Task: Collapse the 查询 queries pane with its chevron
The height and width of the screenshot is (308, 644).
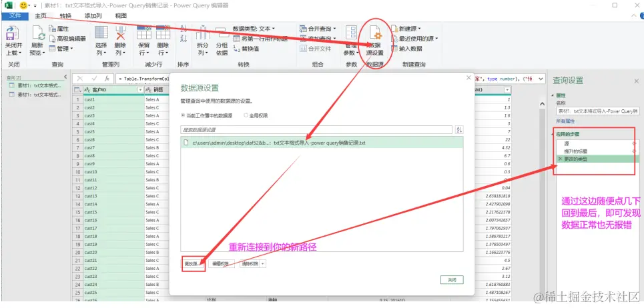Action: [65, 77]
